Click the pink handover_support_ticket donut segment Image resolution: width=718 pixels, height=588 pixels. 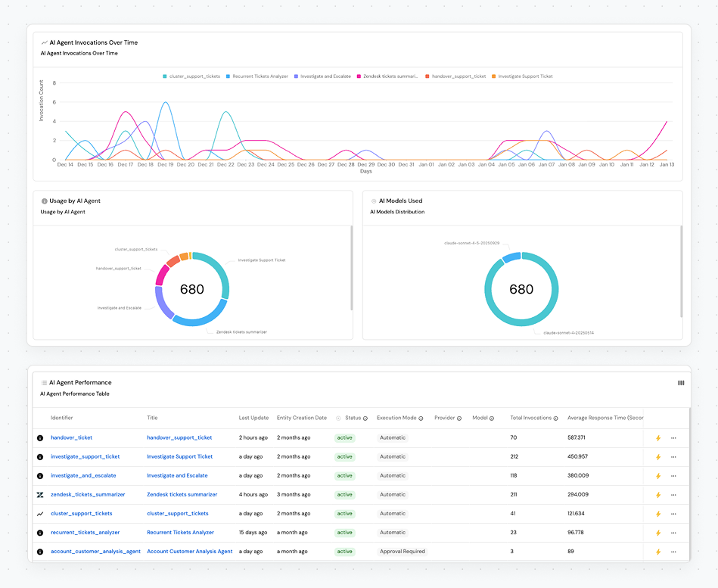pyautogui.click(x=162, y=276)
